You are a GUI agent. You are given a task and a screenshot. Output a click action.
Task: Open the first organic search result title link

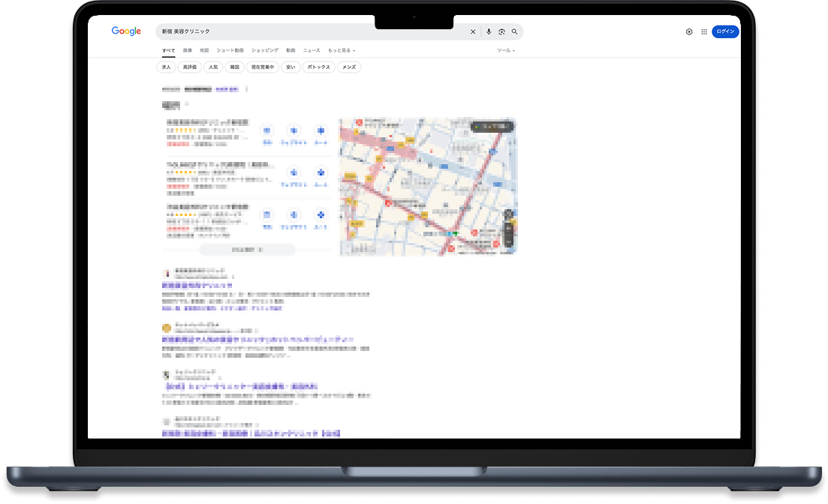pyautogui.click(x=197, y=286)
